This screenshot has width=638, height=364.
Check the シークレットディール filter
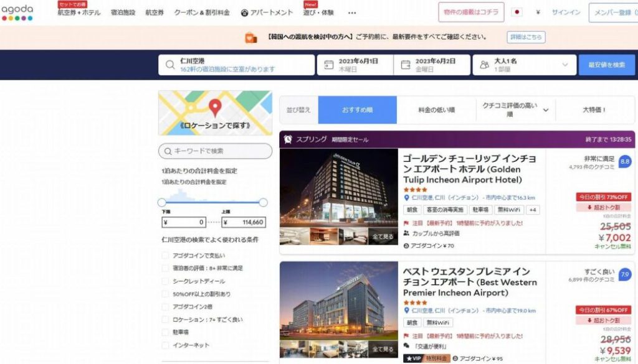click(165, 281)
